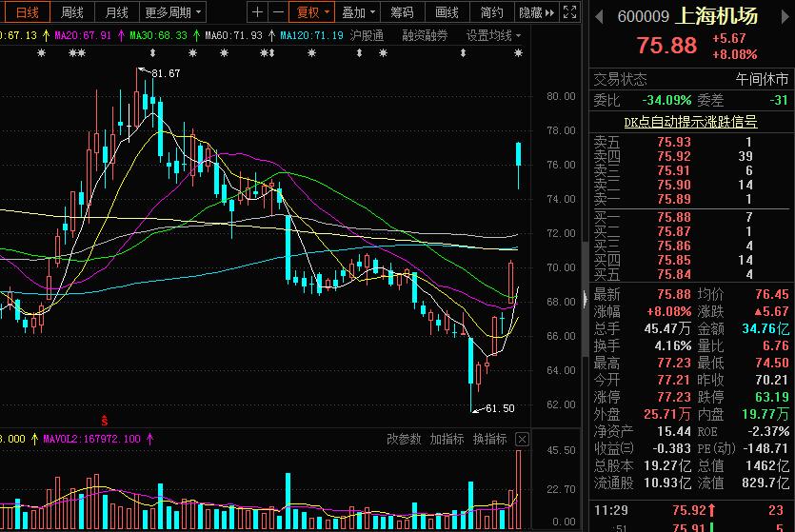Click the MA20 67.91 indicator label

(x=83, y=35)
